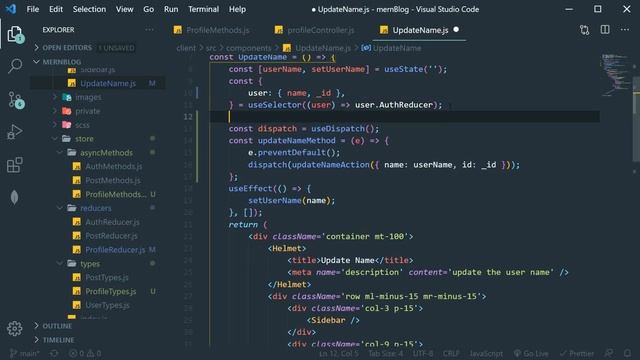
Task: Open the File menu
Action: 33,9
